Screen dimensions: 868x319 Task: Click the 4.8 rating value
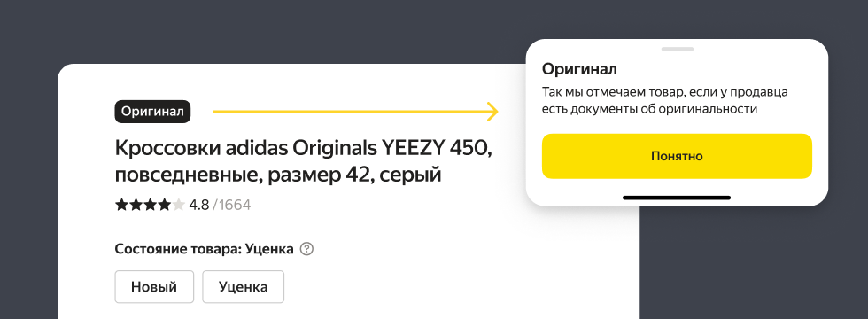(198, 206)
